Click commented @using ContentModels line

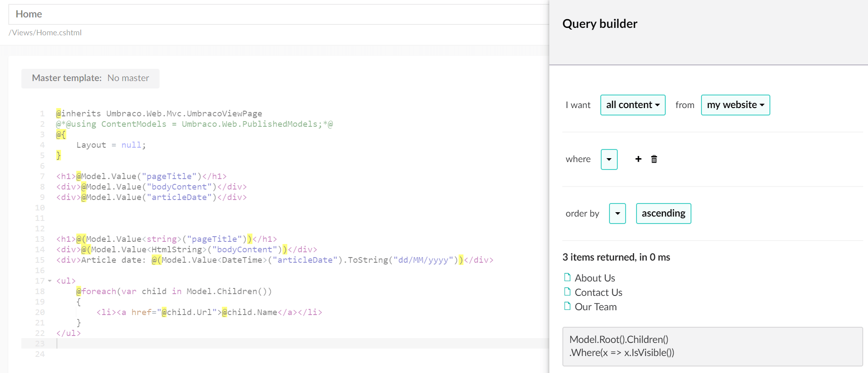pyautogui.click(x=194, y=124)
